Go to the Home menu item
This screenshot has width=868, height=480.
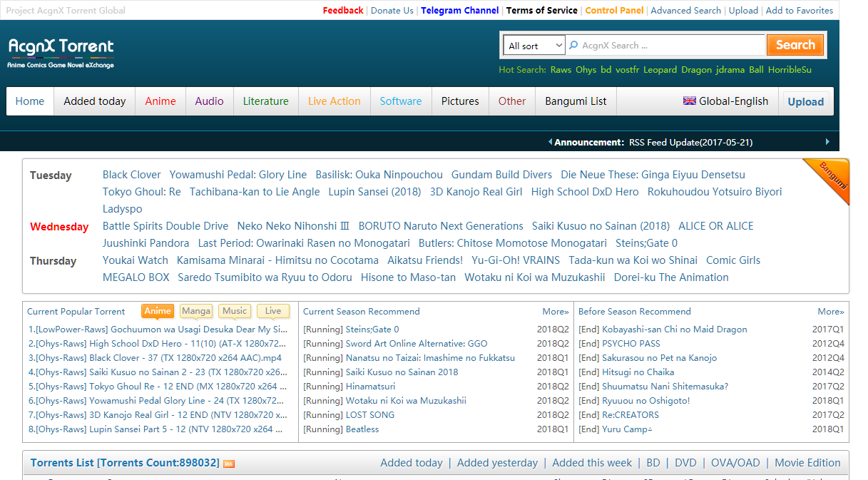30,101
